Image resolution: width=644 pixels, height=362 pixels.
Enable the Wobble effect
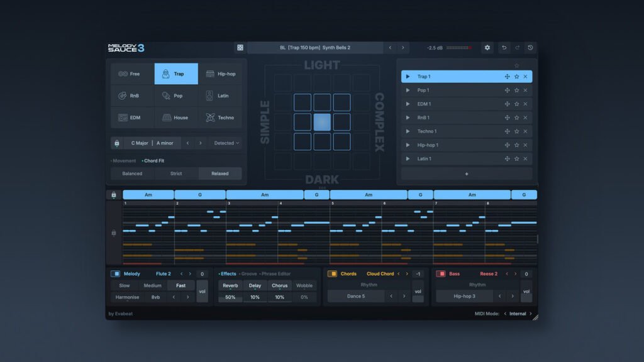pyautogui.click(x=304, y=285)
